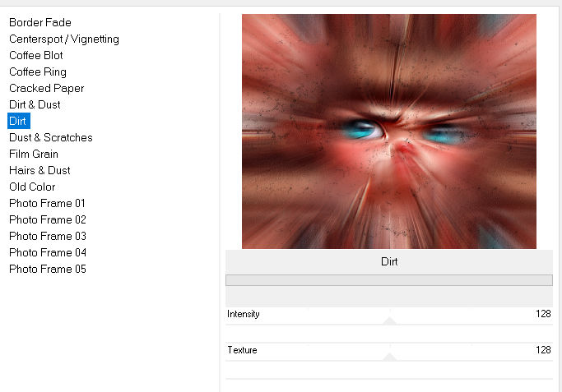Select the Coffee Blot effect
The height and width of the screenshot is (392, 562).
click(x=36, y=55)
